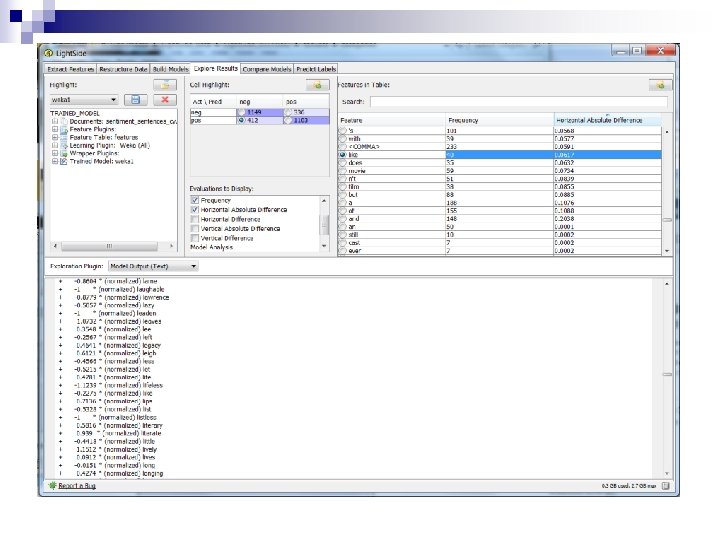This screenshot has width=720, height=540.
Task: Click the model output scroll down arrow
Action: 667,473
